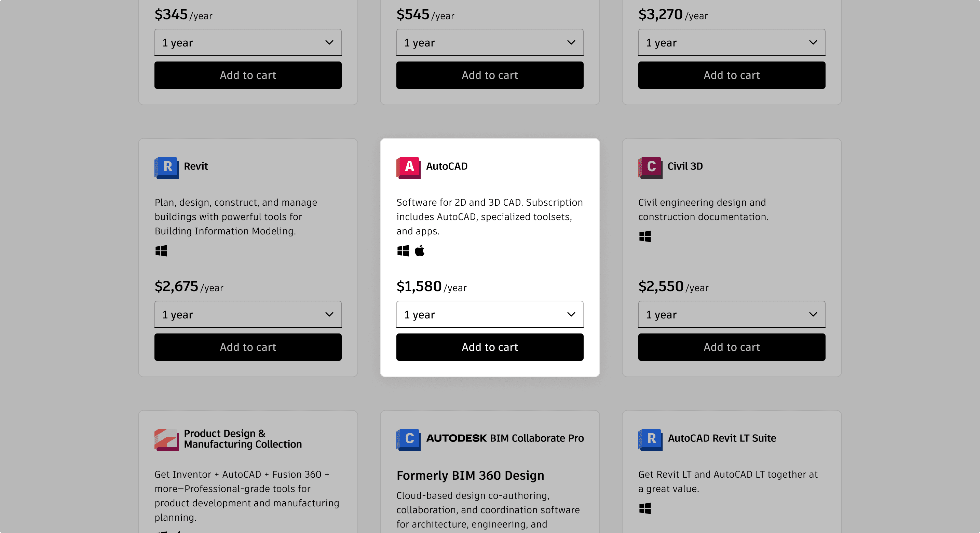980x533 pixels.
Task: Open Civil 3D term length dropdown
Action: click(x=732, y=314)
